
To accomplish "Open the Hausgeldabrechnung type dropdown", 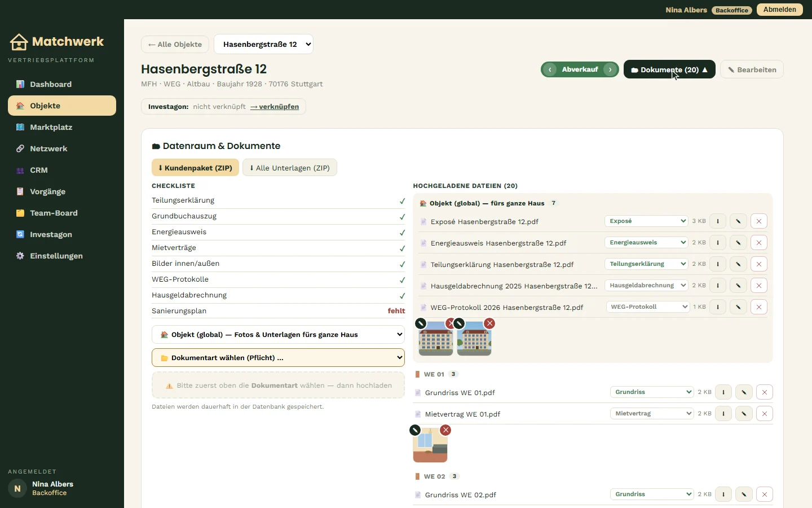I will 646,286.
